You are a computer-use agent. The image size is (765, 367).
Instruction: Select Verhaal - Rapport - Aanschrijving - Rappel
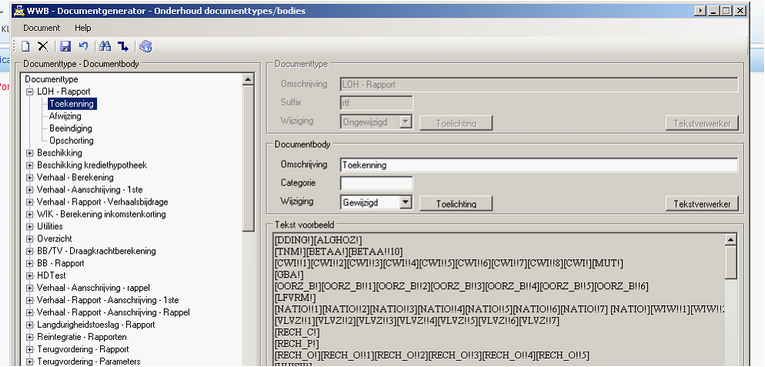(x=113, y=312)
